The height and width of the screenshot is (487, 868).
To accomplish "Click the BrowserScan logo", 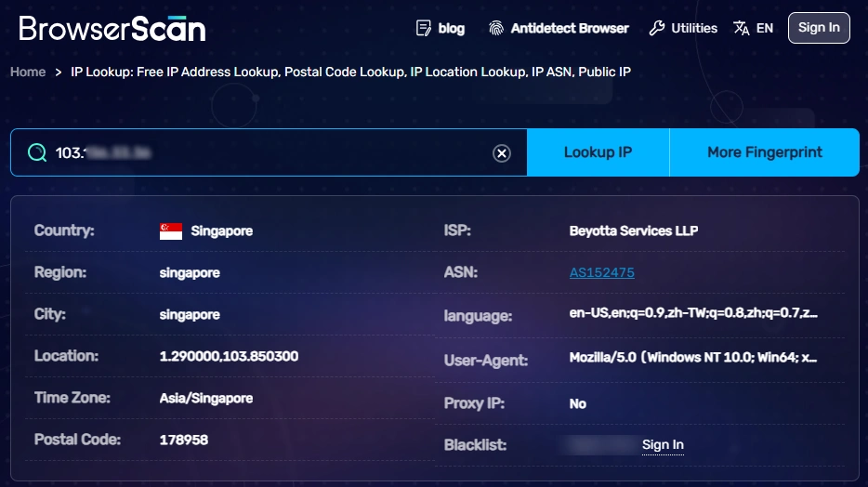I will click(x=112, y=29).
